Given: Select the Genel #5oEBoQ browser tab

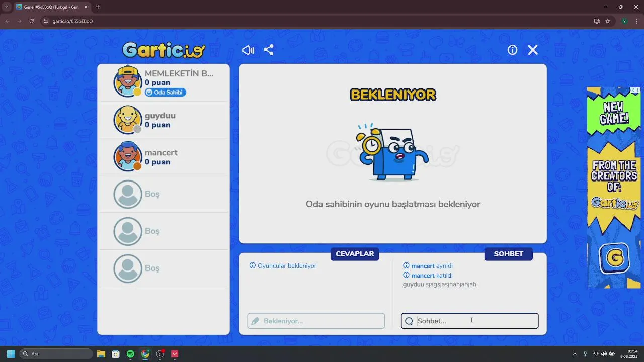Looking at the screenshot, I should tap(51, 7).
